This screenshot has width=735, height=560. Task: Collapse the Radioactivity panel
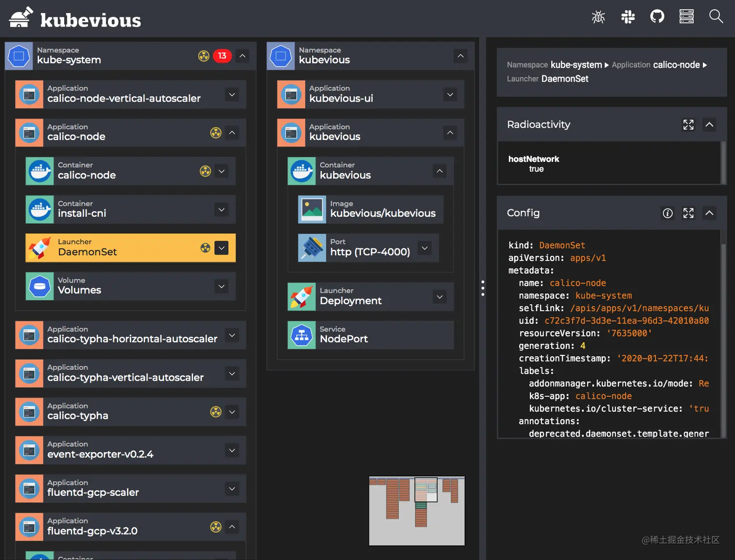point(709,125)
